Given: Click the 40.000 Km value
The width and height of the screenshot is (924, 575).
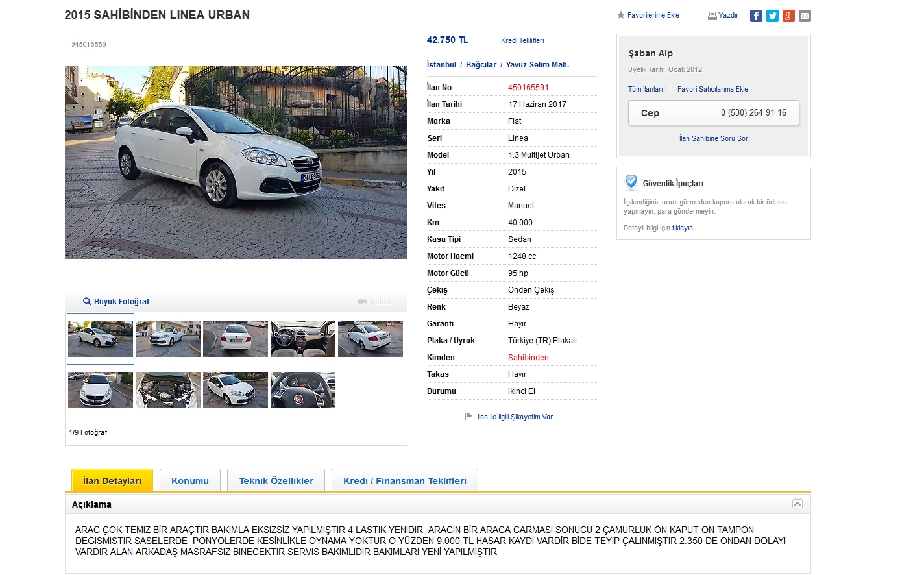Looking at the screenshot, I should pyautogui.click(x=520, y=223).
